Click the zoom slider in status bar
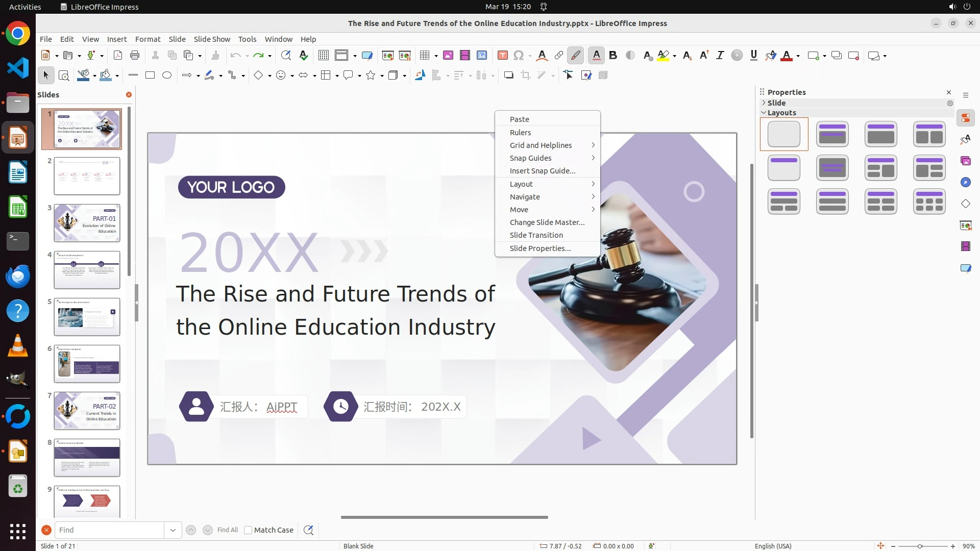Viewport: 980px width, 551px height. (920, 546)
